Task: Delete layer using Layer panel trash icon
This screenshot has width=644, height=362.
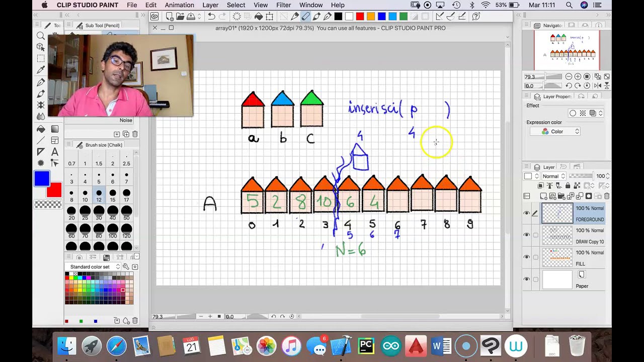Action: click(x=607, y=196)
